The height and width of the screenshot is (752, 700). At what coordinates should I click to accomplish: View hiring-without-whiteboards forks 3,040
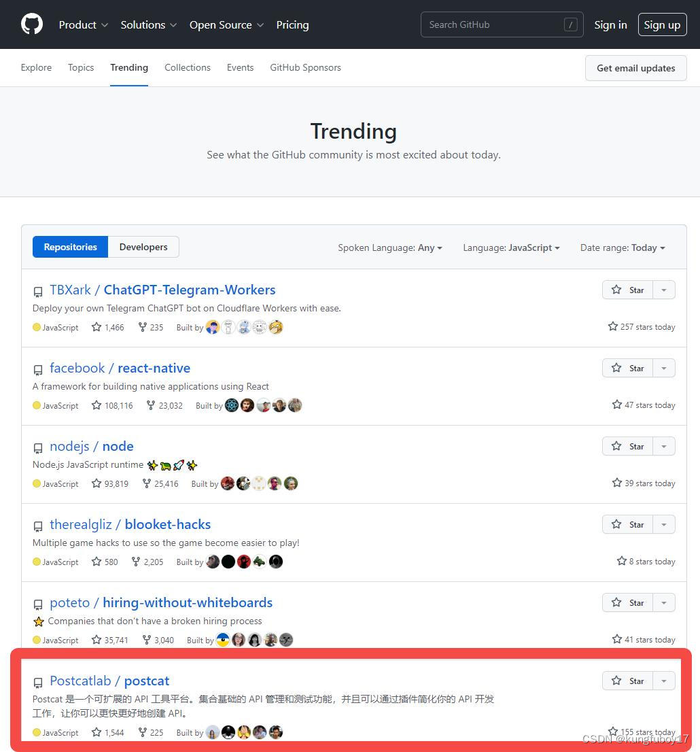(x=158, y=640)
